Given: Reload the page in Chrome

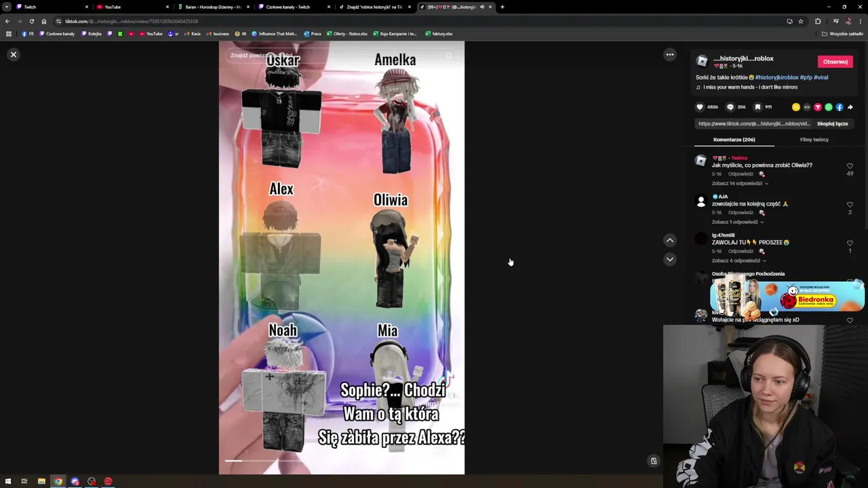Looking at the screenshot, I should pos(31,21).
